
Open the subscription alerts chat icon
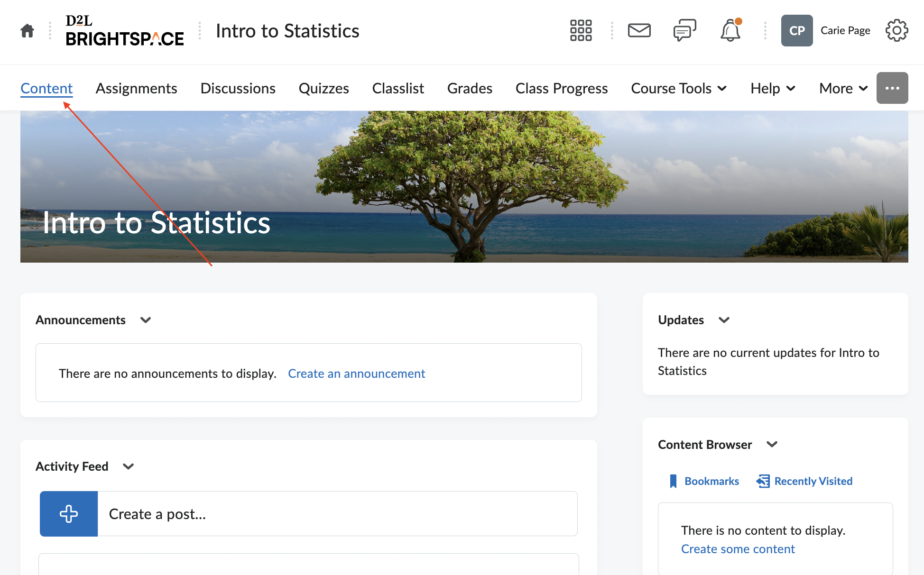click(x=684, y=31)
